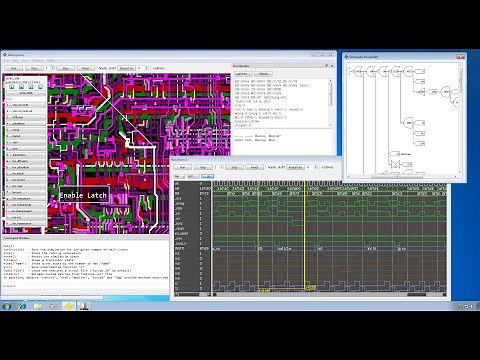Toggle the metal layer
The image size is (480, 360).
(26, 130)
